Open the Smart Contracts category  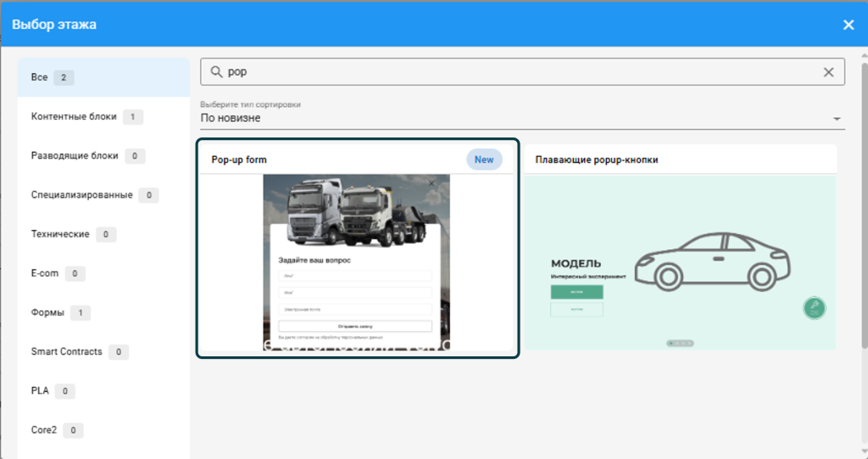point(103,352)
